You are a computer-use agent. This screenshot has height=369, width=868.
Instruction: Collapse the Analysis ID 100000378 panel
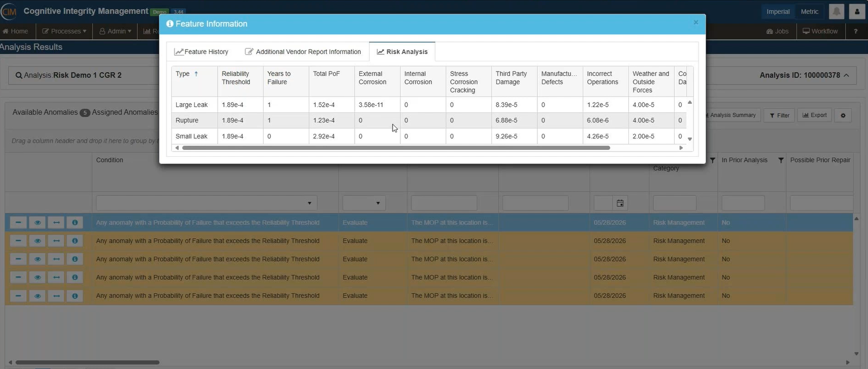point(846,75)
